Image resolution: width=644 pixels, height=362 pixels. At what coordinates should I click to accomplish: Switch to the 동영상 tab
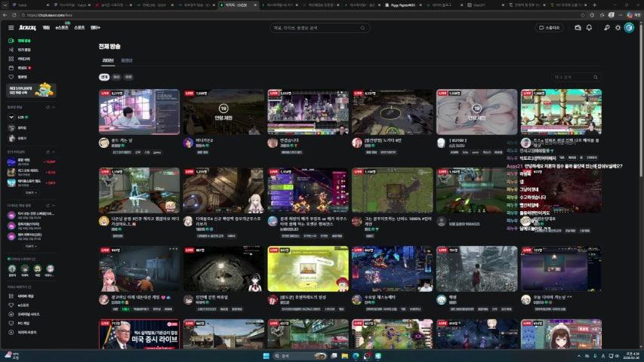pyautogui.click(x=127, y=60)
